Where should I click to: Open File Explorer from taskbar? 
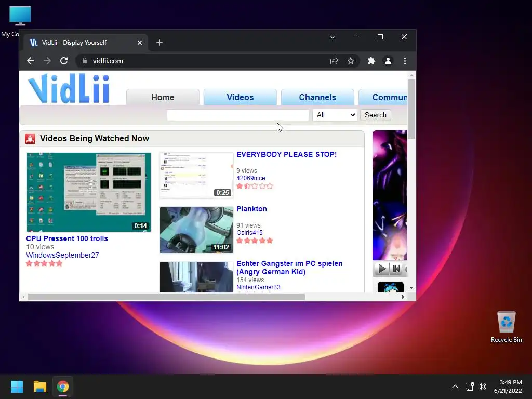pyautogui.click(x=39, y=387)
